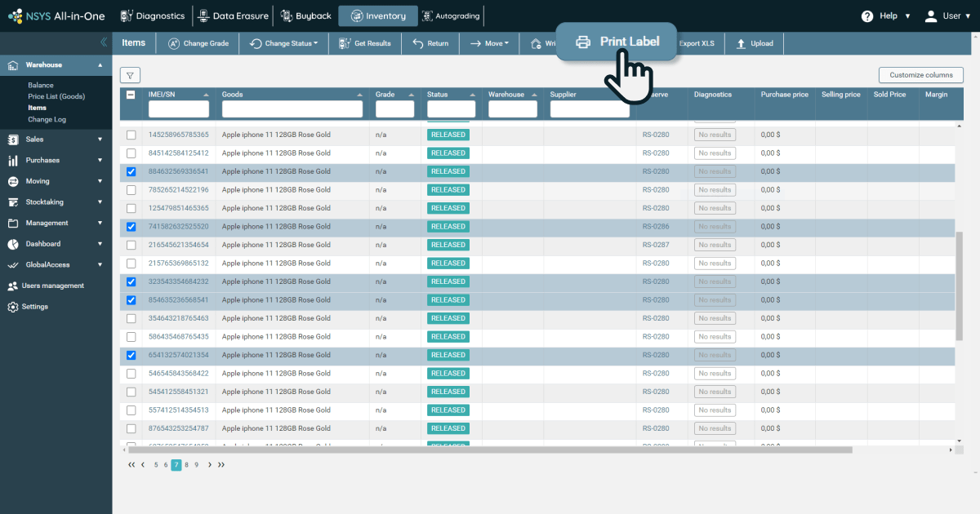Uncheck the box for IMEI 741582632525520
The height and width of the screenshot is (514, 980).
(x=131, y=227)
